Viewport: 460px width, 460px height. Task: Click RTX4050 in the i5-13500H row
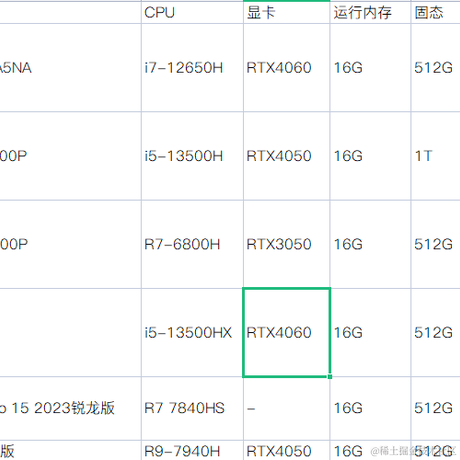(287, 156)
